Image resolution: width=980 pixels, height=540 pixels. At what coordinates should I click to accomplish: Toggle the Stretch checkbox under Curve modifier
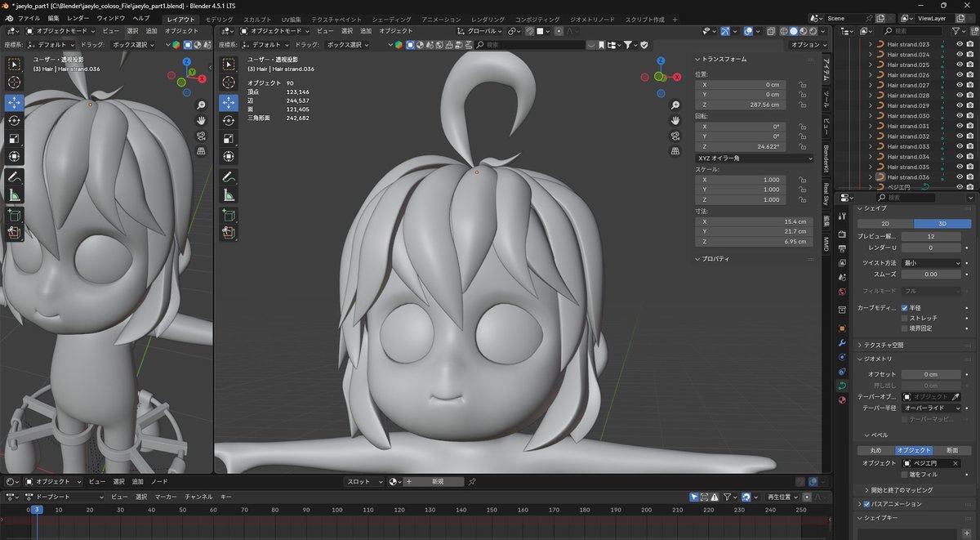(905, 318)
